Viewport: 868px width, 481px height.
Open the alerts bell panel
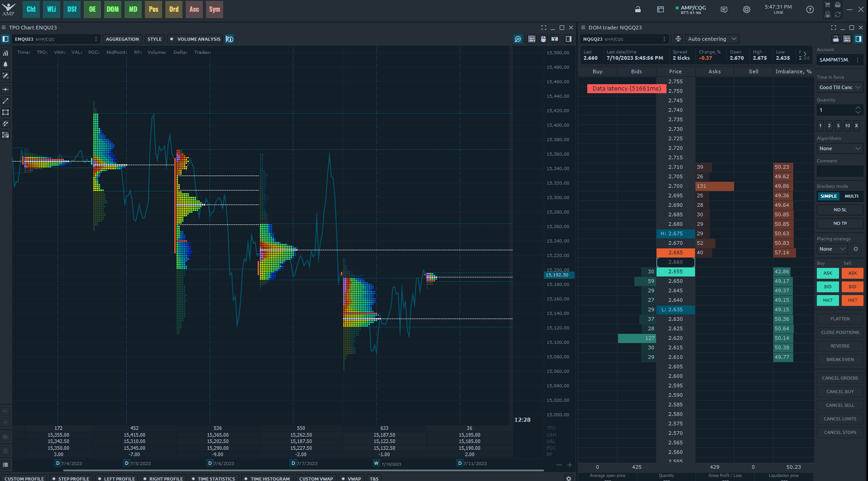coord(5,65)
